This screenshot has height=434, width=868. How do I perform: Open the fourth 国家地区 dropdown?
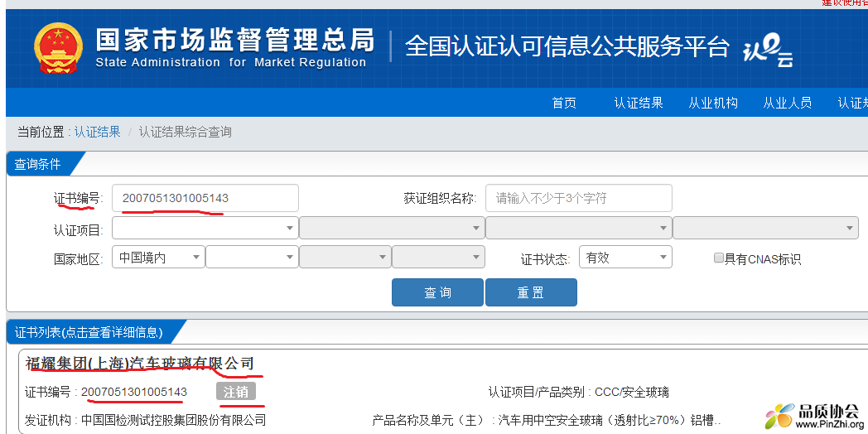(438, 257)
